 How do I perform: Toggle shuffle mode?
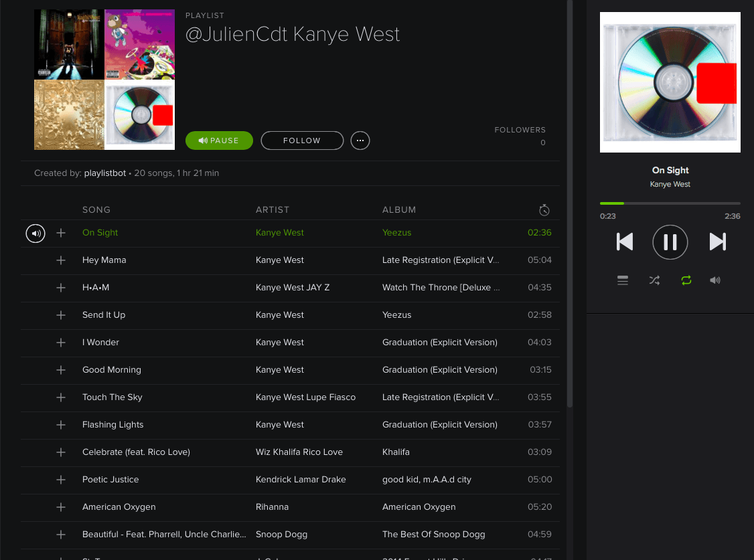click(654, 280)
